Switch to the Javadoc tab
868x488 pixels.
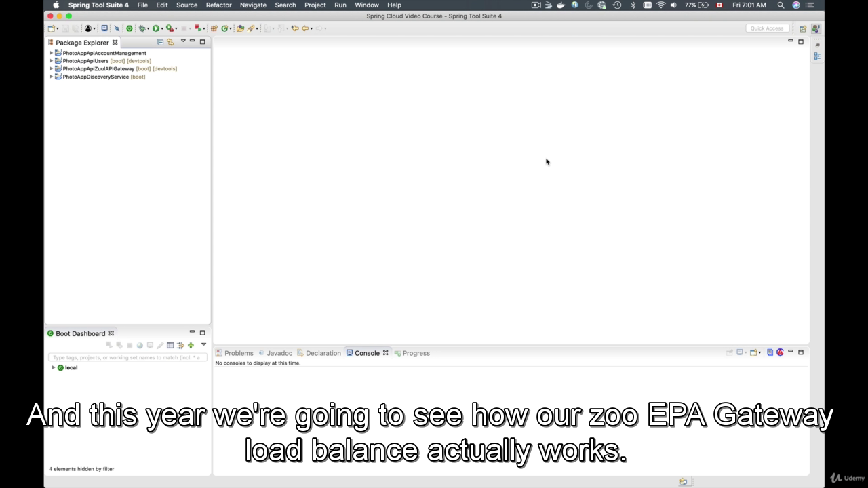[275, 353]
